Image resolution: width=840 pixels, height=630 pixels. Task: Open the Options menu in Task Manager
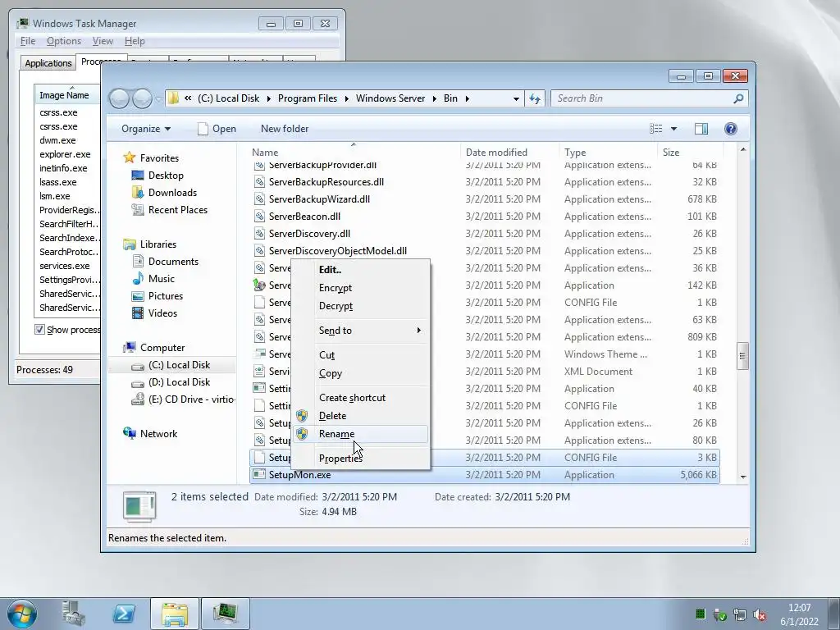pyautogui.click(x=64, y=41)
